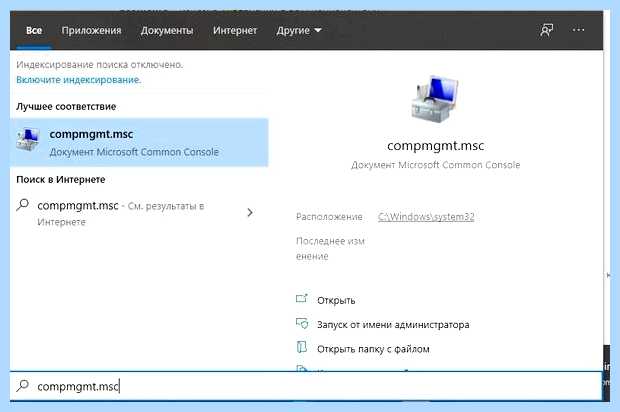Select the compmgmt.msc best match result
This screenshot has width=620, height=412.
coord(139,142)
